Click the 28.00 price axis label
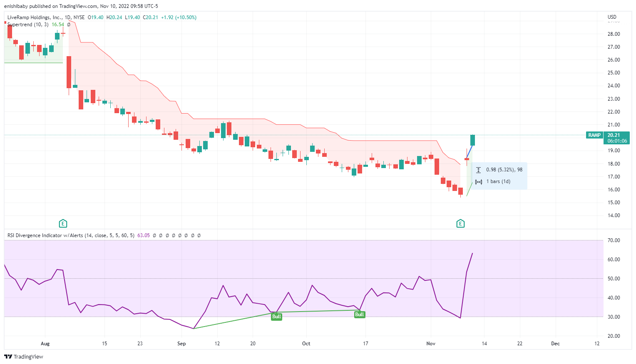The image size is (636, 364). (614, 34)
